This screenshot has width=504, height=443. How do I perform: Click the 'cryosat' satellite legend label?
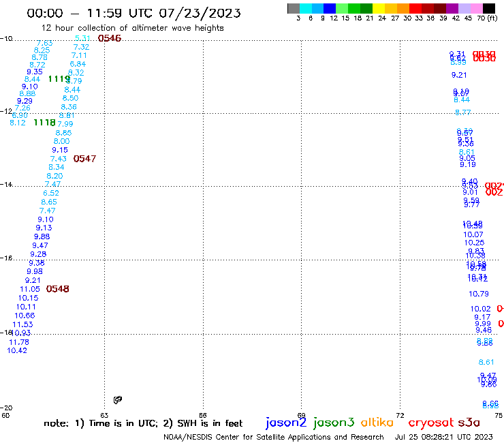coord(431,423)
